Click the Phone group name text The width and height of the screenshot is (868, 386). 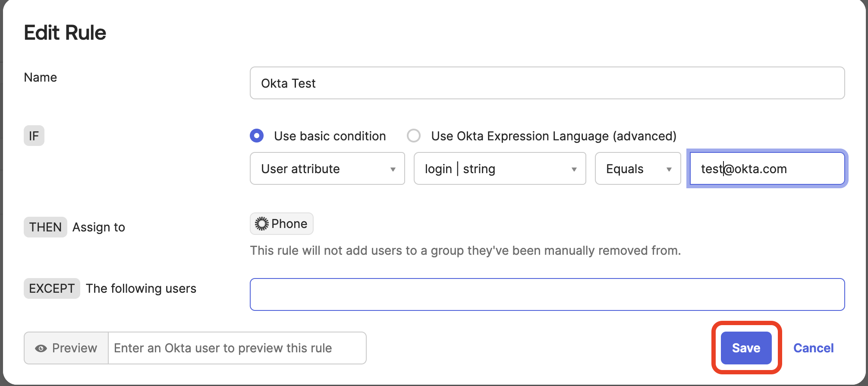pyautogui.click(x=289, y=224)
